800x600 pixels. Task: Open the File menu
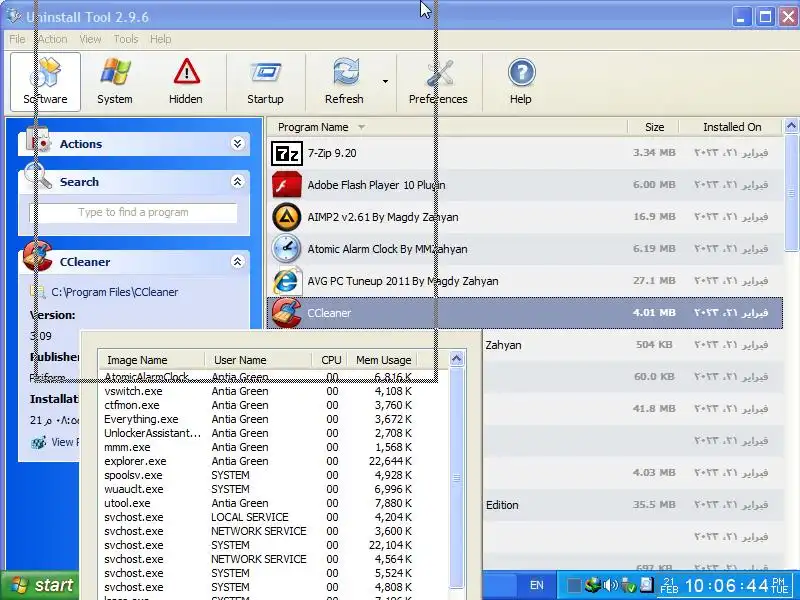coord(17,39)
